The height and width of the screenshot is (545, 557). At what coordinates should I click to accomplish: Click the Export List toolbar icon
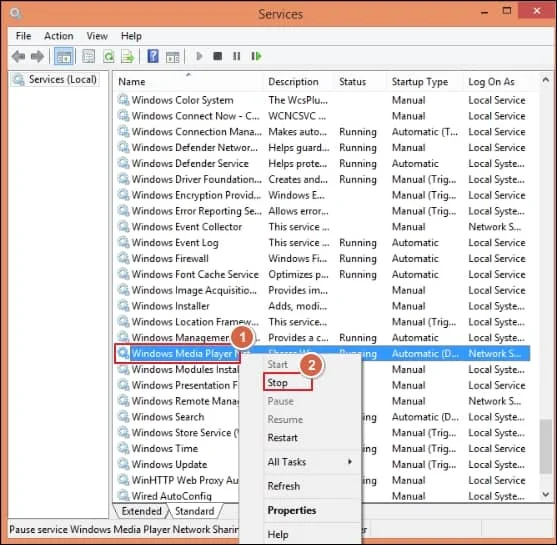(128, 56)
